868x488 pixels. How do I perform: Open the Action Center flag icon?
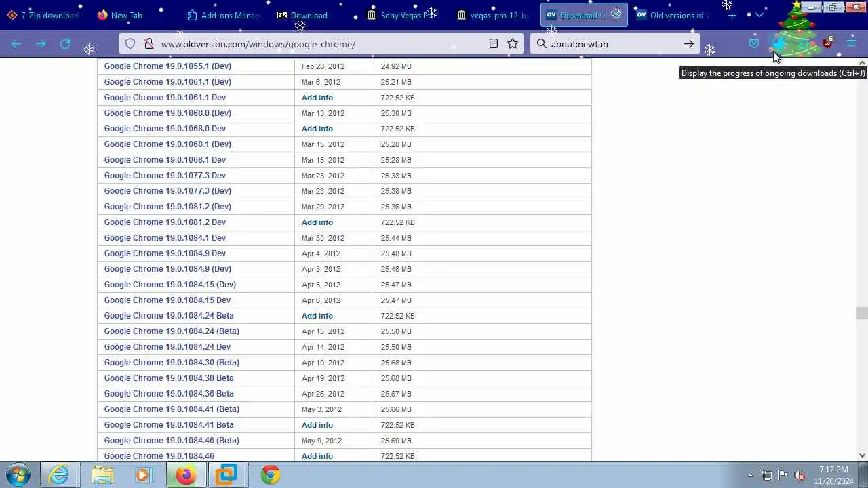(783, 476)
